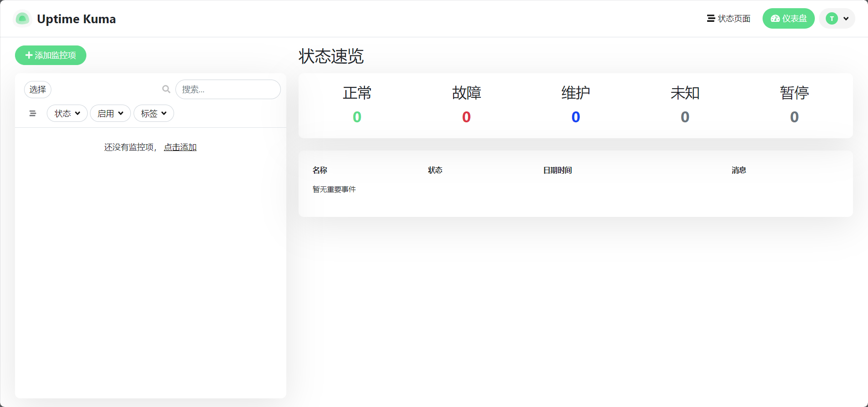This screenshot has width=868, height=407.
Task: Open the 标签 tag filter dropdown
Action: click(x=154, y=114)
